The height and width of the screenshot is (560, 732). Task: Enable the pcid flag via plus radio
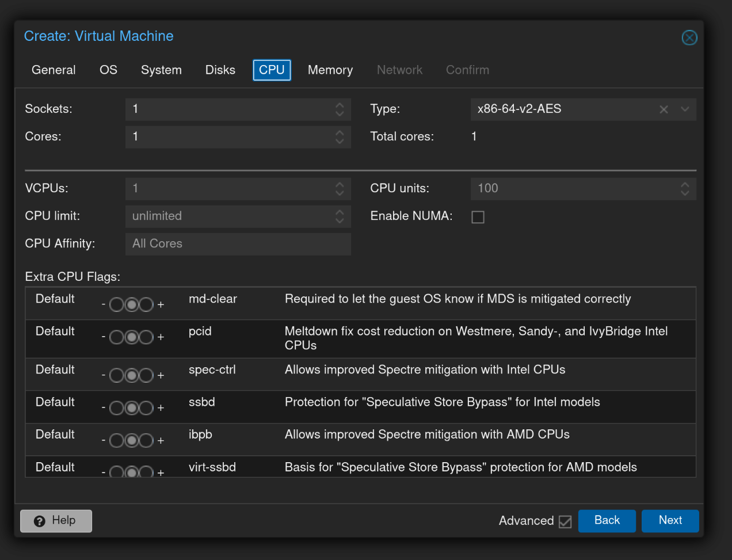tap(146, 337)
